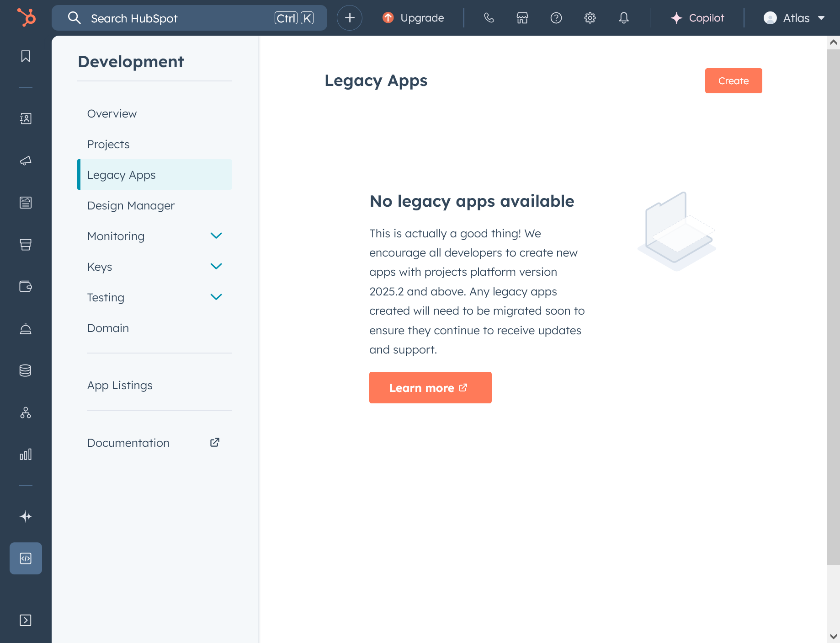Click the Upgrade link
Screen dimensions: 840x643
coord(413,18)
